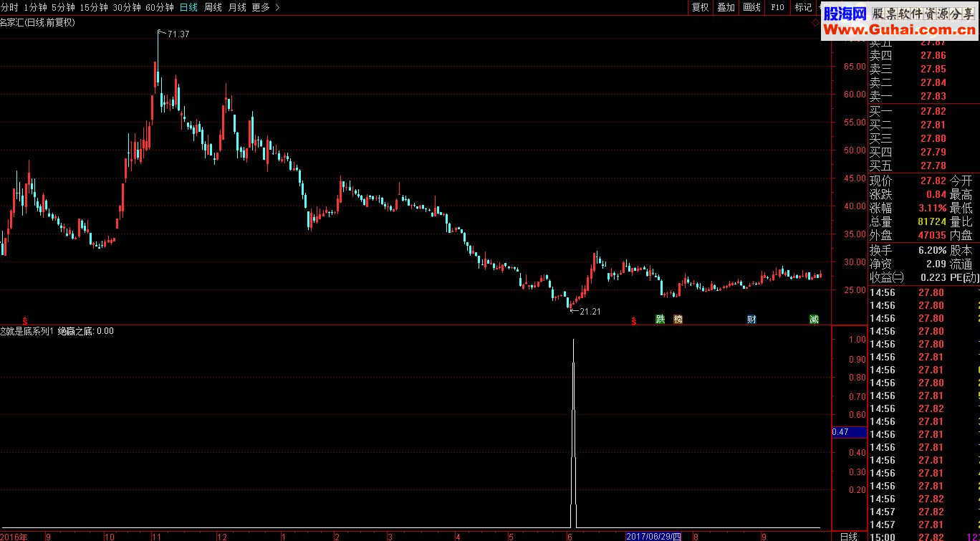The width and height of the screenshot is (980, 541).
Task: Click the white spike peak in indicator panel
Action: pos(573,340)
